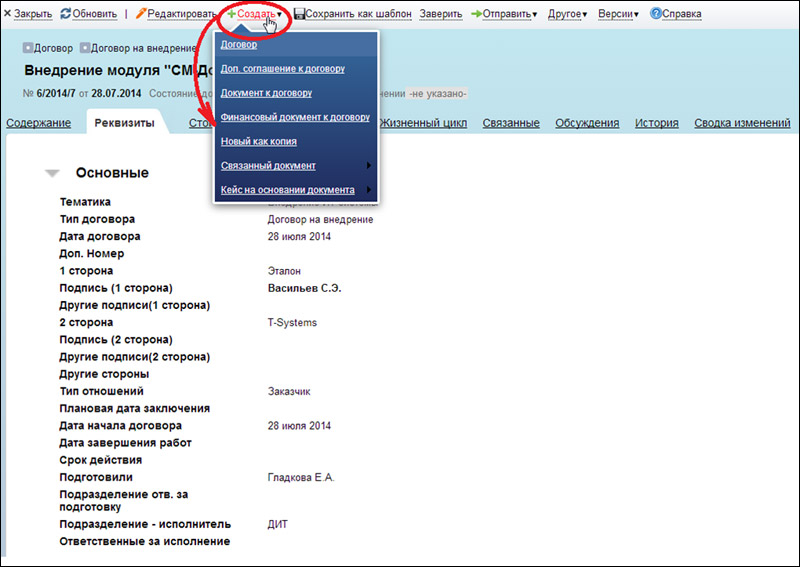
Task: Click the Договор breadcrumb label
Action: (x=53, y=48)
